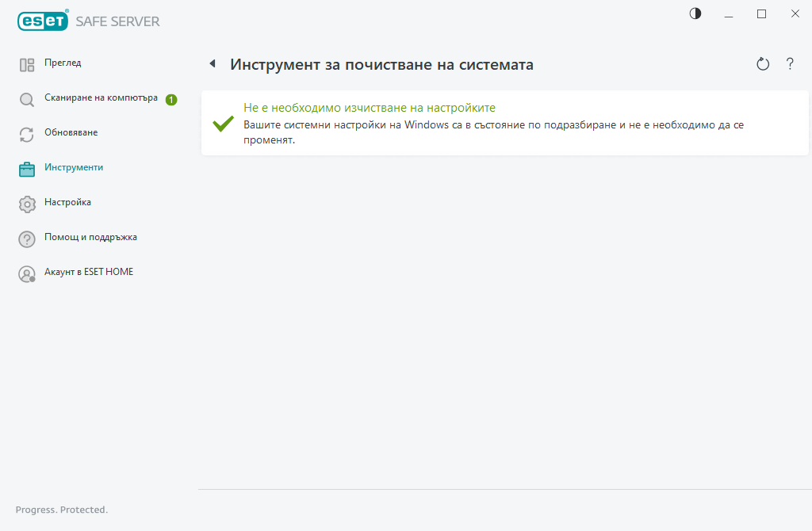Click the Progress. Protected. status text
The height and width of the screenshot is (531, 812).
pyautogui.click(x=61, y=510)
